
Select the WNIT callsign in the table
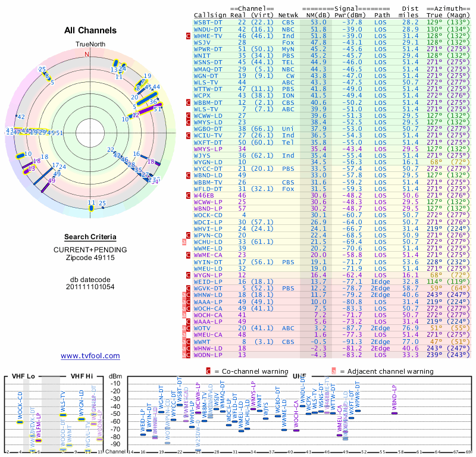pyautogui.click(x=202, y=56)
